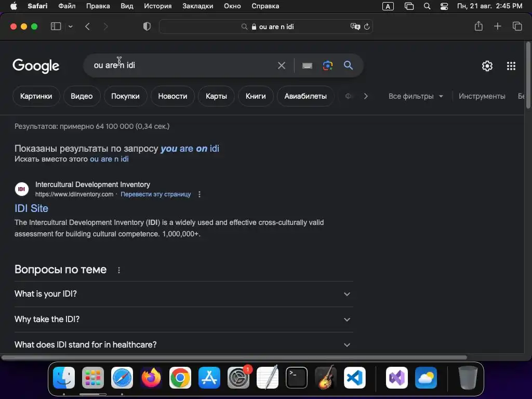Open the on-screen keyboard input tool

pos(307,65)
